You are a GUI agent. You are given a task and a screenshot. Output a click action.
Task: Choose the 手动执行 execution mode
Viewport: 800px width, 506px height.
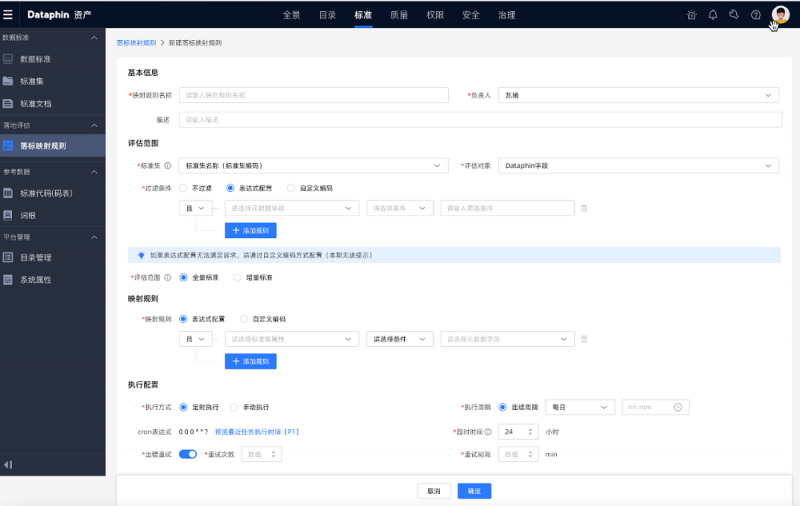[x=235, y=407]
